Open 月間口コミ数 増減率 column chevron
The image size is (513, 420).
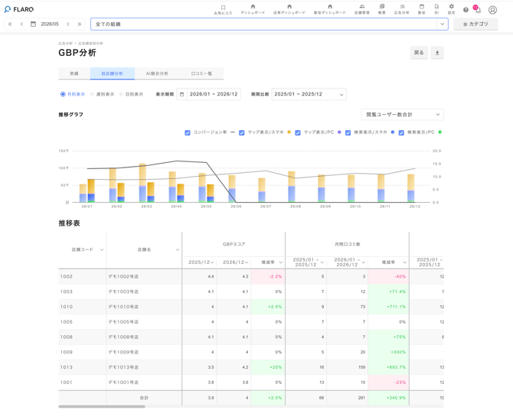405,262
